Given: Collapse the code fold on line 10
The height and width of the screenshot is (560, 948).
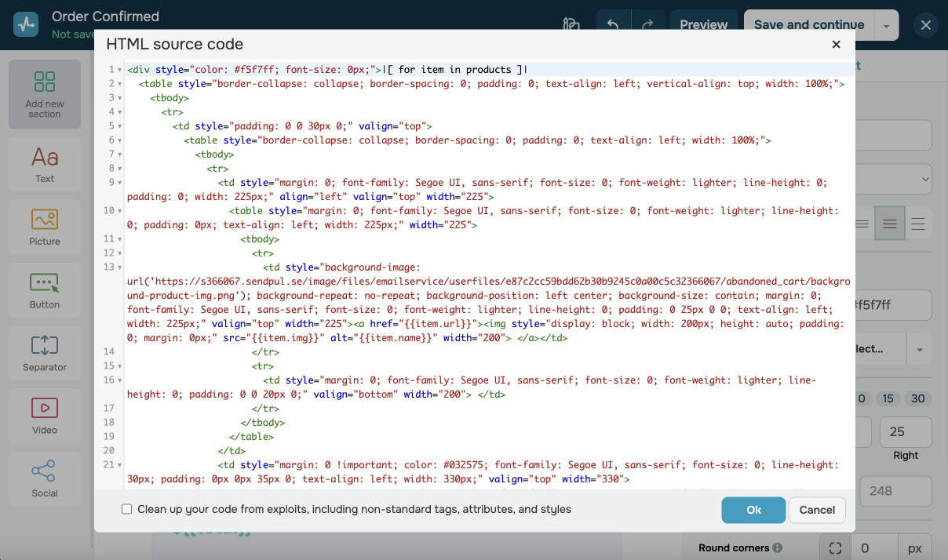Looking at the screenshot, I should (119, 211).
